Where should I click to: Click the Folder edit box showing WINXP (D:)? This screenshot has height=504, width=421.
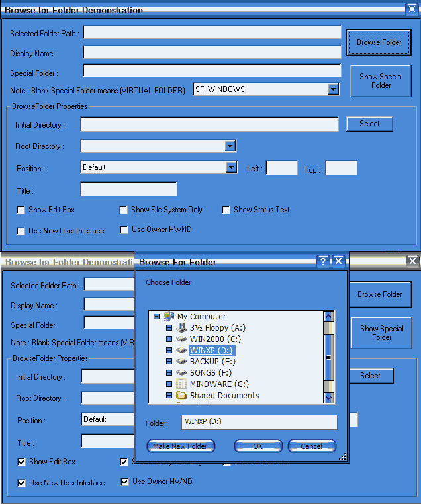[x=259, y=422]
